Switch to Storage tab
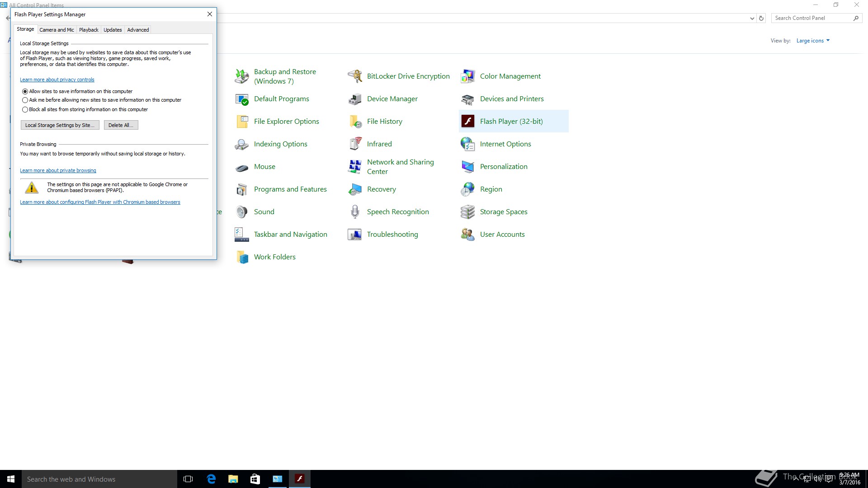The height and width of the screenshot is (488, 868). (25, 29)
